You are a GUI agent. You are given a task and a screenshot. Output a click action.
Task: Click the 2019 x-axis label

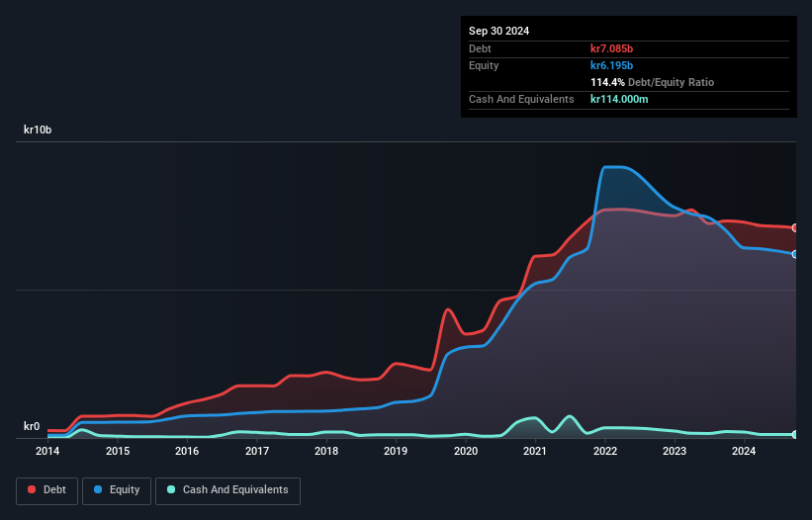(396, 451)
